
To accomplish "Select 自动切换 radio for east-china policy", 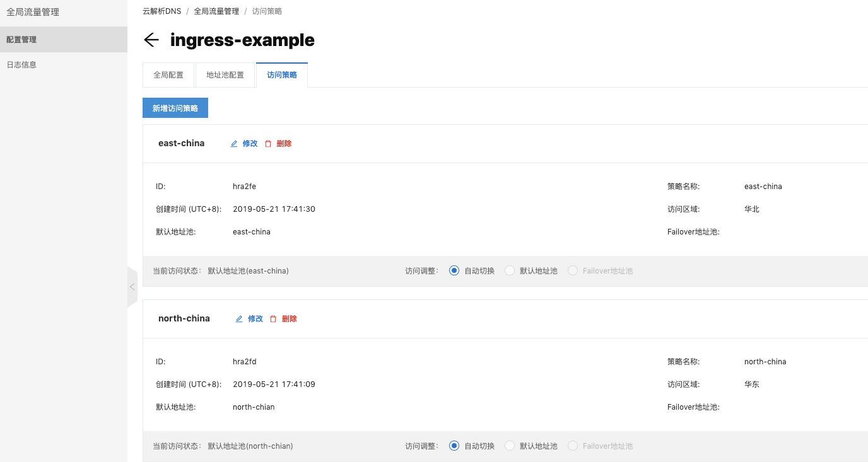I will click(454, 271).
